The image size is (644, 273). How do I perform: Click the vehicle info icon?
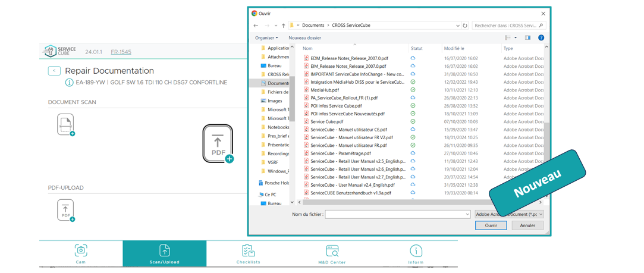69,83
